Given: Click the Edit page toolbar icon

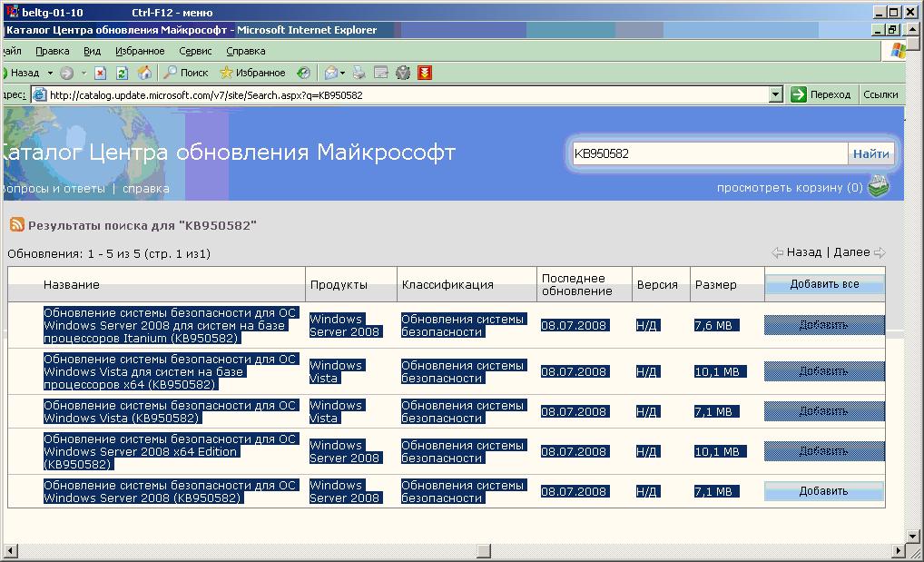Looking at the screenshot, I should click(x=381, y=73).
